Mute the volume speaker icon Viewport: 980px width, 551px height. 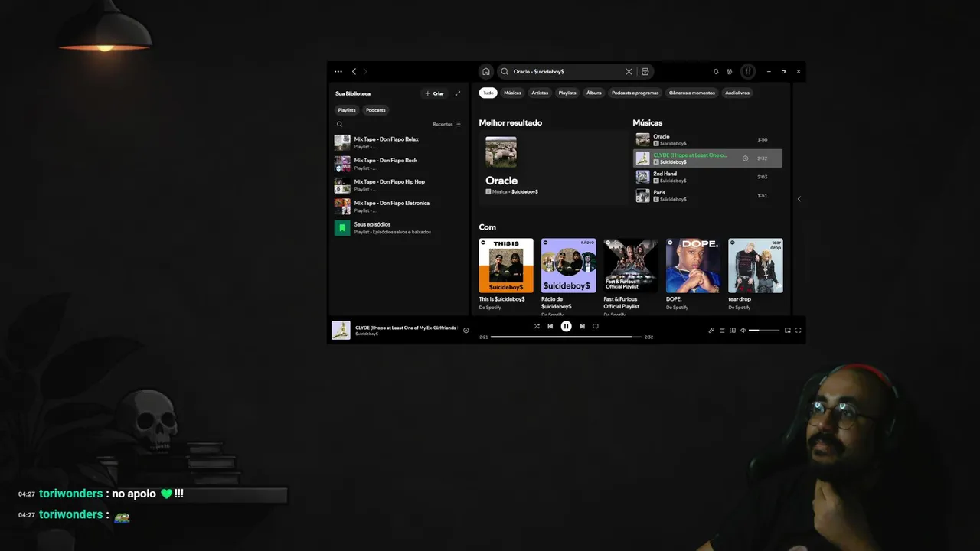743,331
